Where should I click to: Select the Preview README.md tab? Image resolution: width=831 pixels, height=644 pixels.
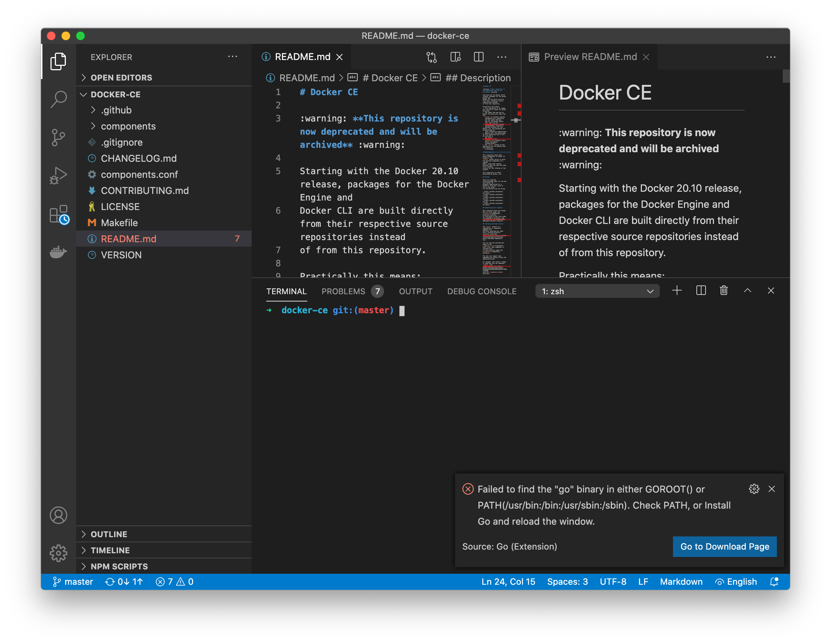coord(589,57)
